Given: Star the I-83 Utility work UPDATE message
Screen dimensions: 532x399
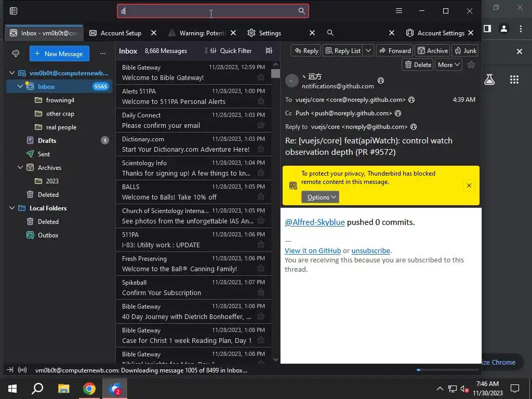Looking at the screenshot, I should (261, 244).
